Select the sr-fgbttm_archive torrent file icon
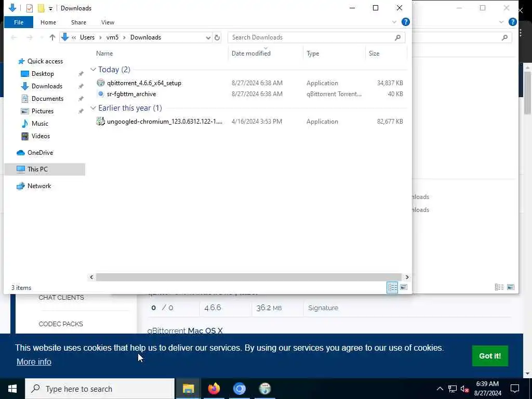Screen dimensions: 532x399 point(100,94)
